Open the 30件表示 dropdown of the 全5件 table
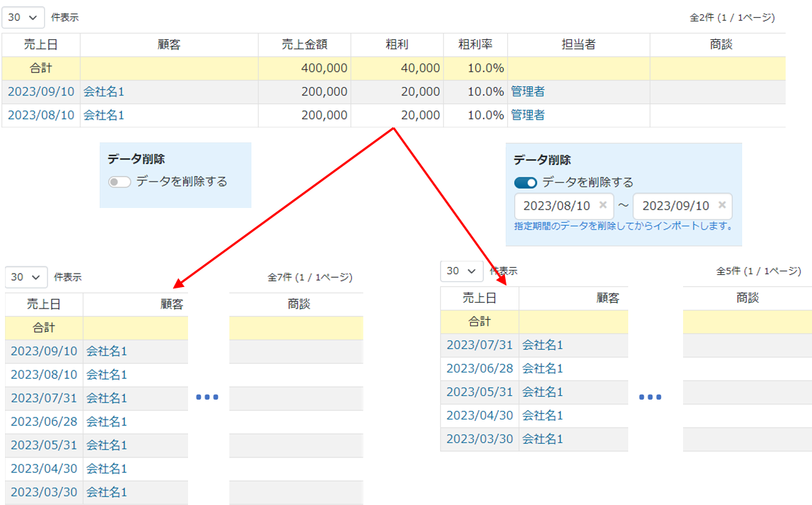 pyautogui.click(x=462, y=271)
